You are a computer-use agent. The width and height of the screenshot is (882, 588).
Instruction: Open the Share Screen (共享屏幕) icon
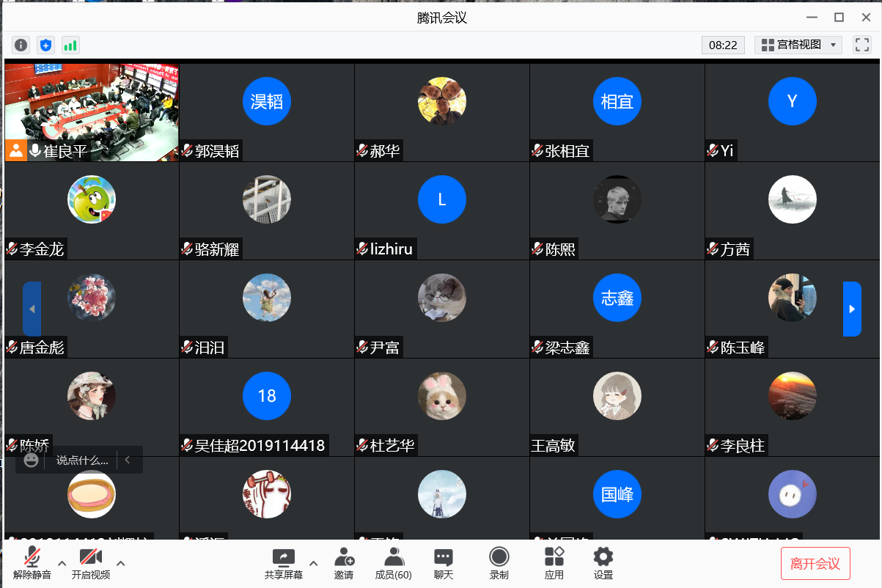(x=284, y=563)
